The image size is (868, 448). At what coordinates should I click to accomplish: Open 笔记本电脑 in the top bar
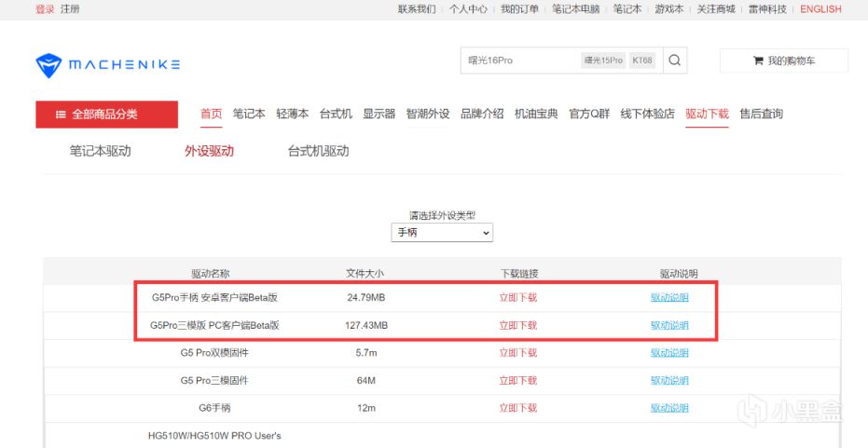(576, 9)
